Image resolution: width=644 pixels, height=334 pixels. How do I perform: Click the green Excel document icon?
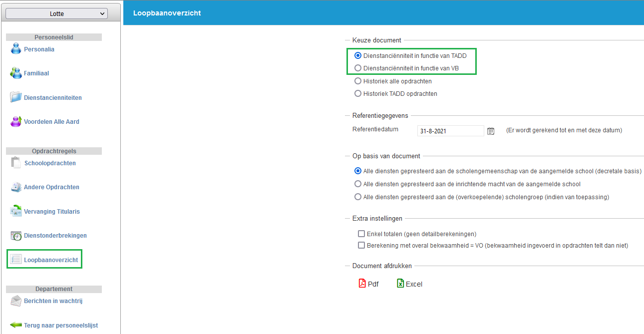click(400, 284)
